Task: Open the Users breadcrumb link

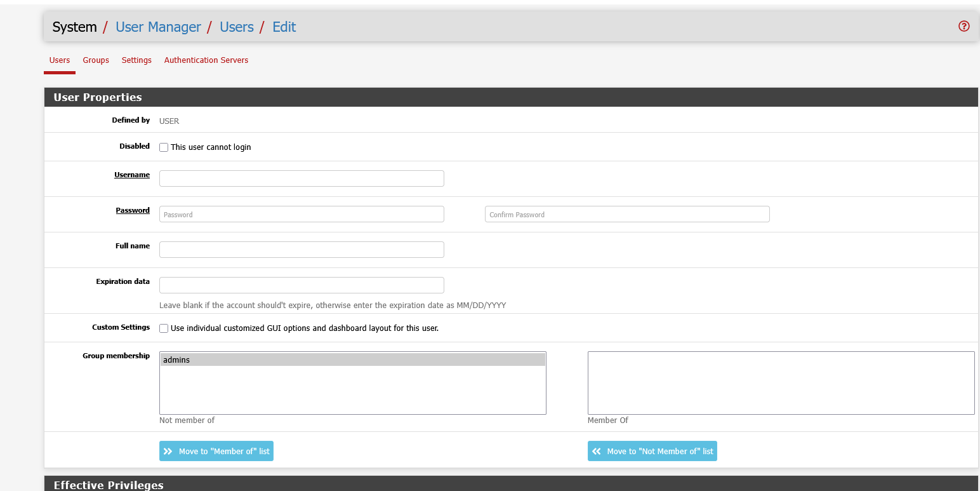Action: pos(236,27)
